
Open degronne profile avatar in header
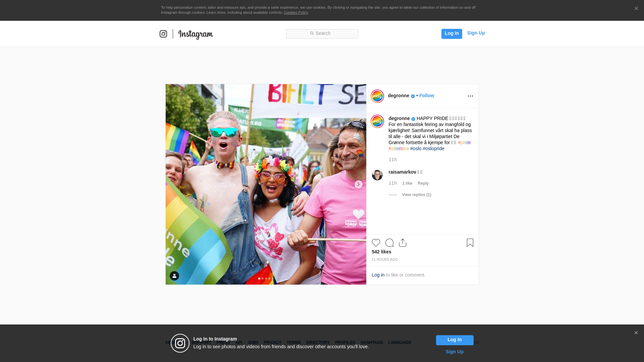(x=377, y=96)
